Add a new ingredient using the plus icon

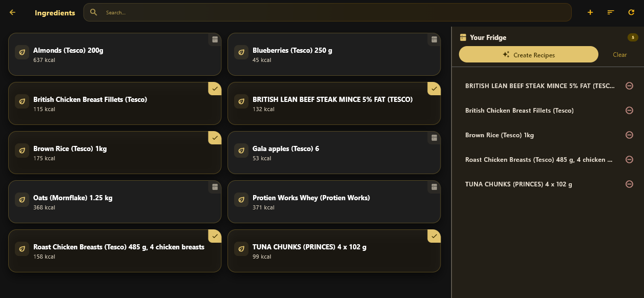point(590,12)
